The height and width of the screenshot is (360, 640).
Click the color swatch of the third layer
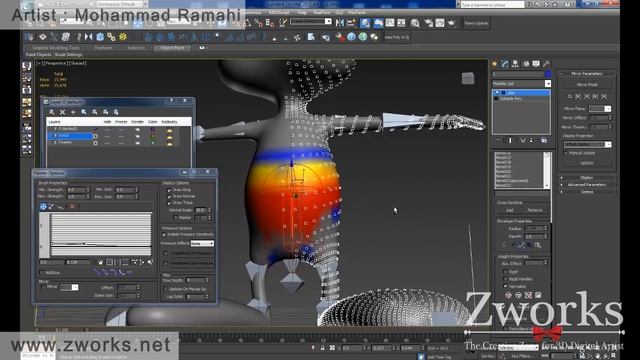[x=153, y=142]
